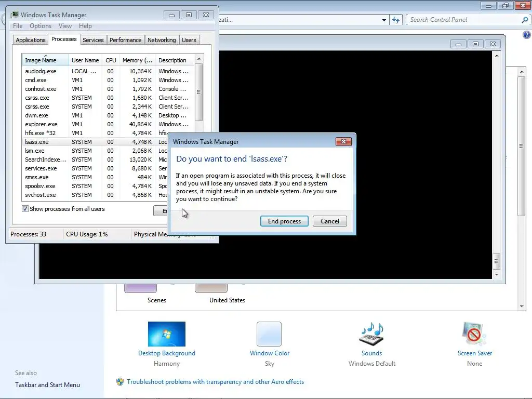532x399 pixels.
Task: Select the lsass.exe process row
Action: tap(95, 142)
